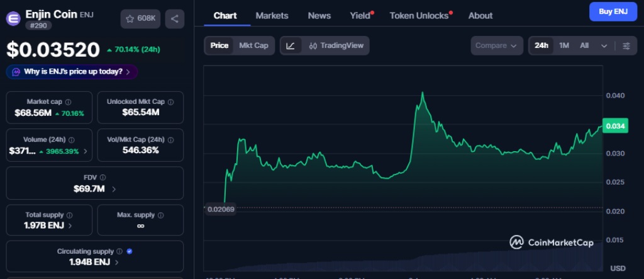644x279 pixels.
Task: Open the About tab
Action: tap(480, 16)
